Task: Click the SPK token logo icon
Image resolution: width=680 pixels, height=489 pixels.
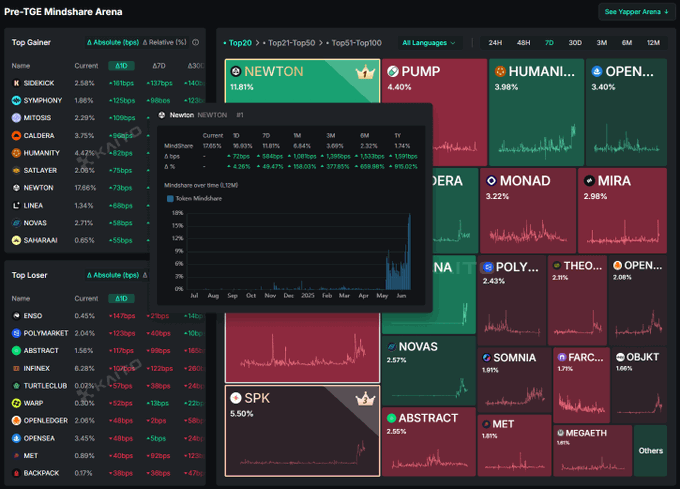Action: point(234,399)
